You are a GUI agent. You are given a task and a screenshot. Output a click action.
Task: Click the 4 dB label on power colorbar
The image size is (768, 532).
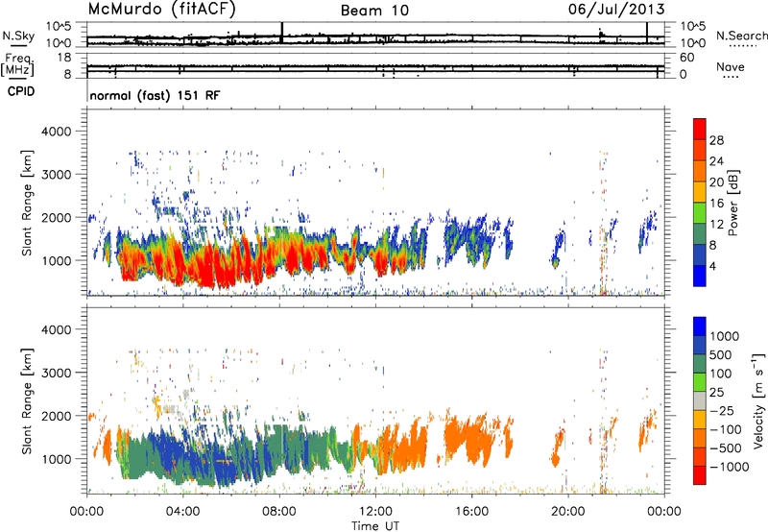(x=712, y=267)
